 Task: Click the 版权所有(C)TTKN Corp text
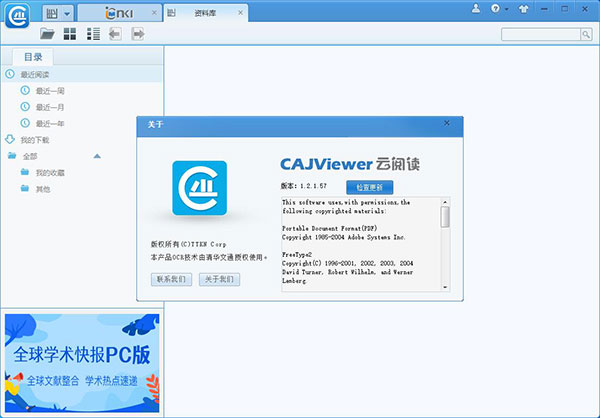coord(188,244)
